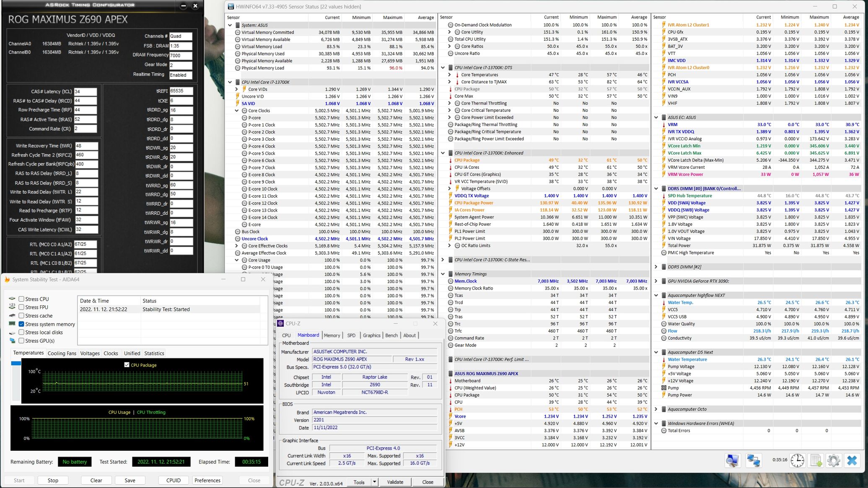Expand GPU NVIDIA GeForce RTX 3090 group

point(656,281)
